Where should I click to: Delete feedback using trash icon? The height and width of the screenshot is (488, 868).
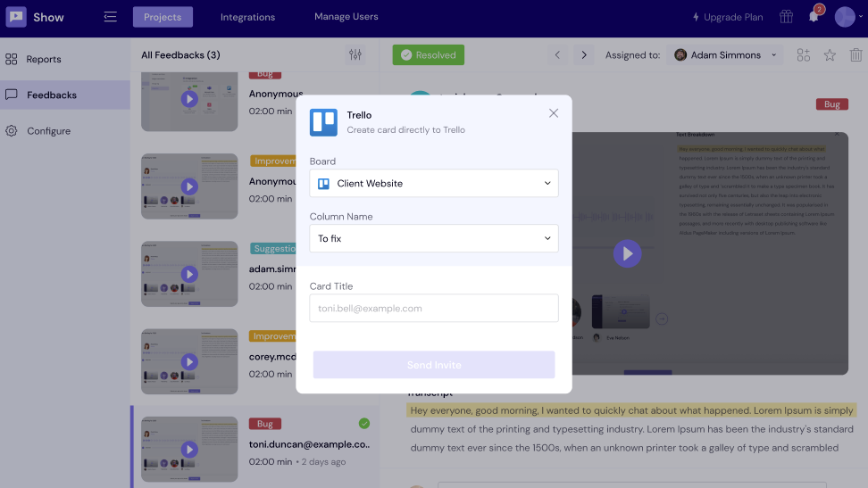855,55
